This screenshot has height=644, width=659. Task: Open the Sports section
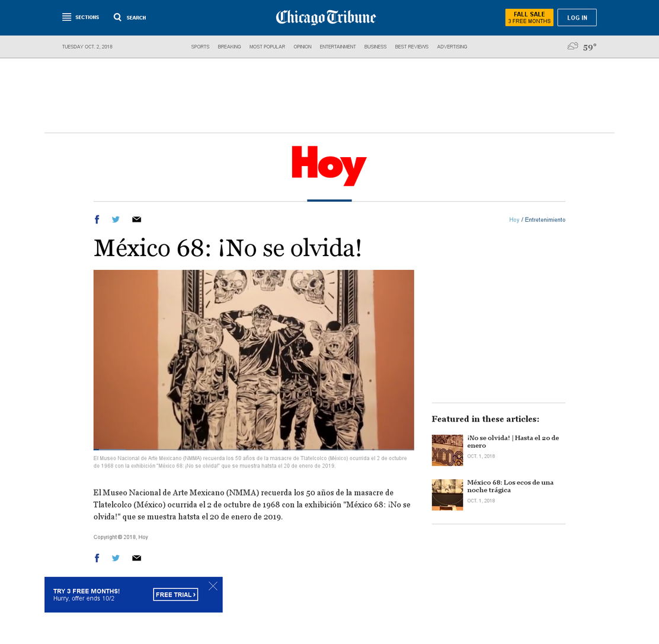point(200,47)
